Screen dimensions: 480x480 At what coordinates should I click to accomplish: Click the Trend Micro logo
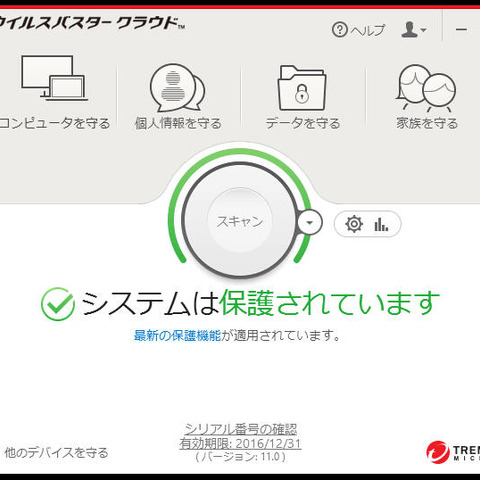(x=453, y=452)
